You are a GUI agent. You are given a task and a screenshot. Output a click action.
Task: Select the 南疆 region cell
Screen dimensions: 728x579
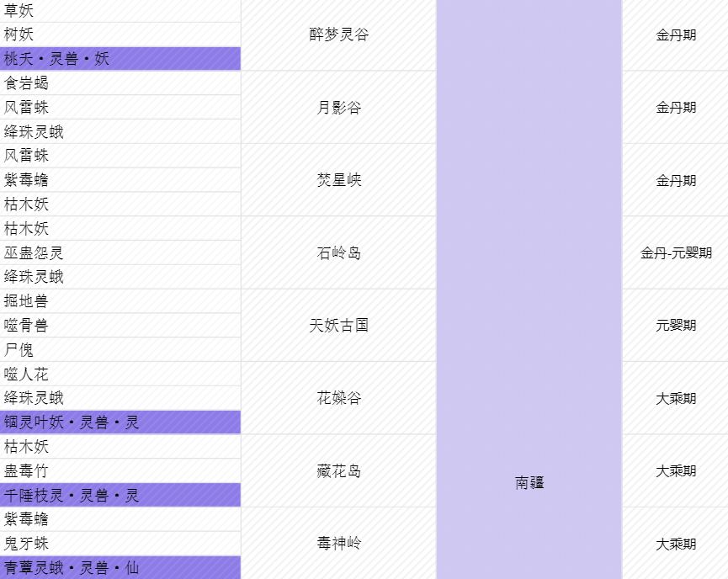pyautogui.click(x=529, y=482)
